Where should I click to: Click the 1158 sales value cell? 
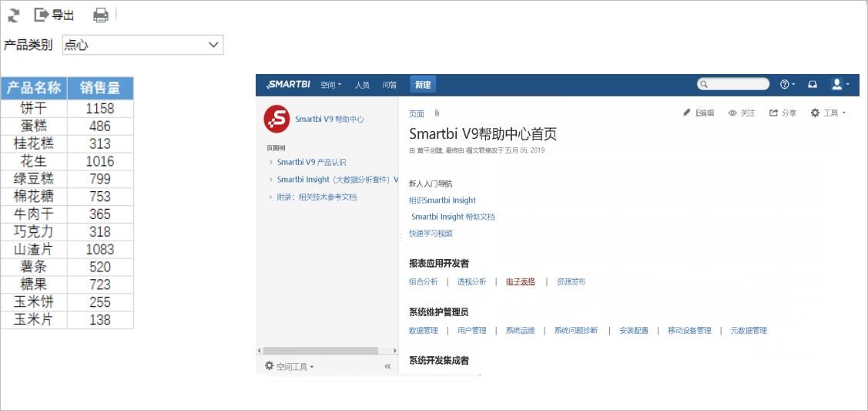click(100, 108)
